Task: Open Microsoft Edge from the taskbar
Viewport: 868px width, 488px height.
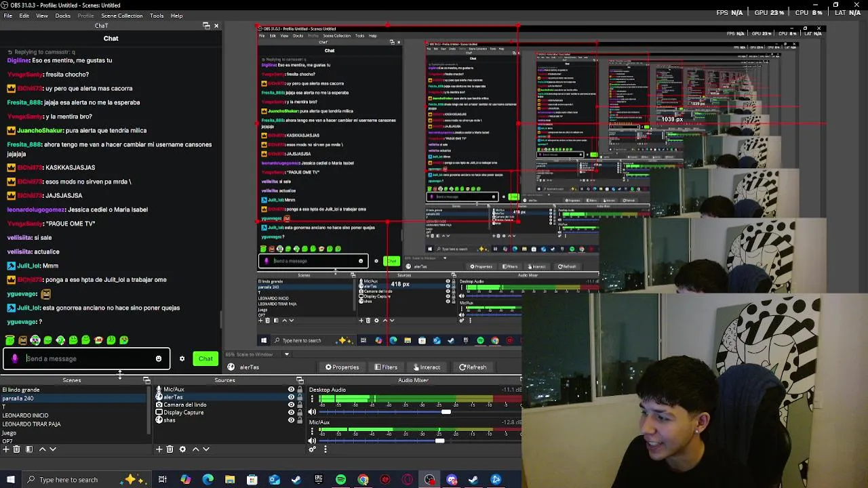Action: [208, 480]
